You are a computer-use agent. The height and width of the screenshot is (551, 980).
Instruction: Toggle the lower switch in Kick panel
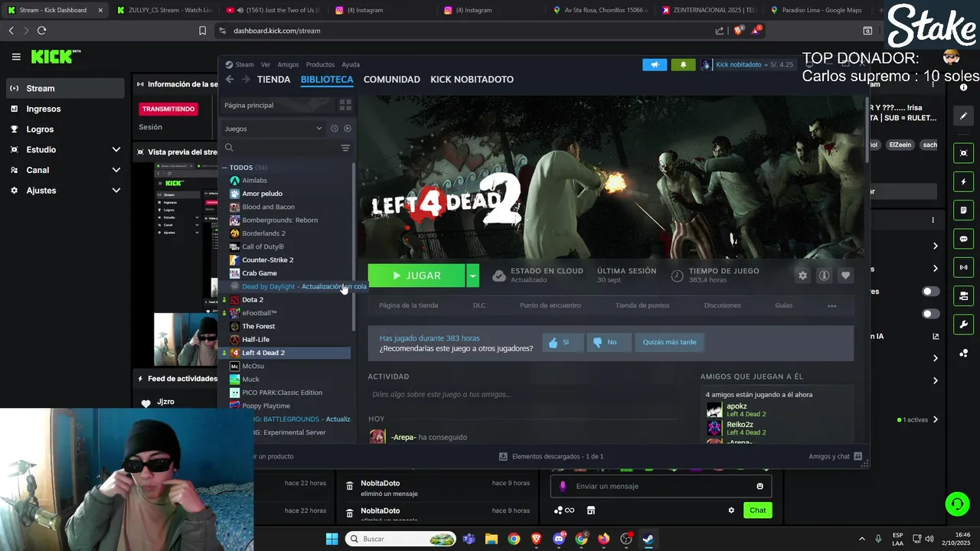(x=931, y=314)
